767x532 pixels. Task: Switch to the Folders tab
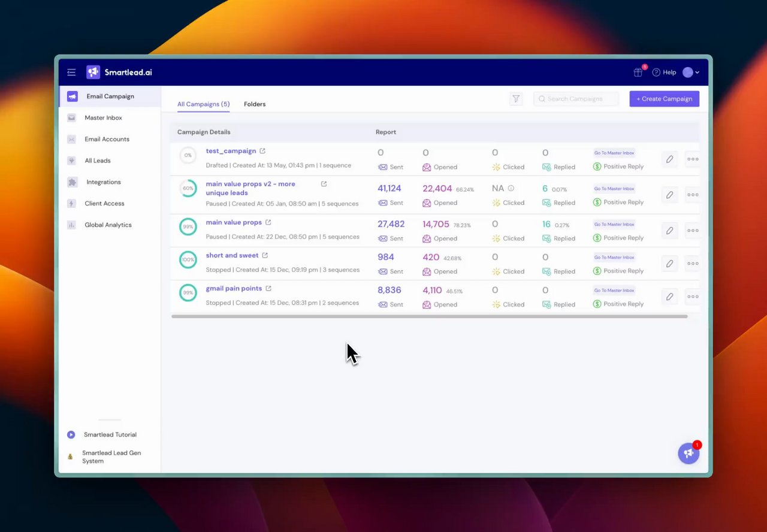[x=255, y=104]
